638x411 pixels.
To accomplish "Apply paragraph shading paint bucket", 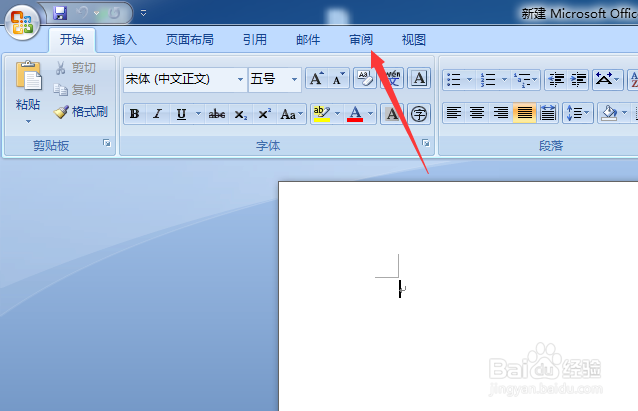I will 609,113.
